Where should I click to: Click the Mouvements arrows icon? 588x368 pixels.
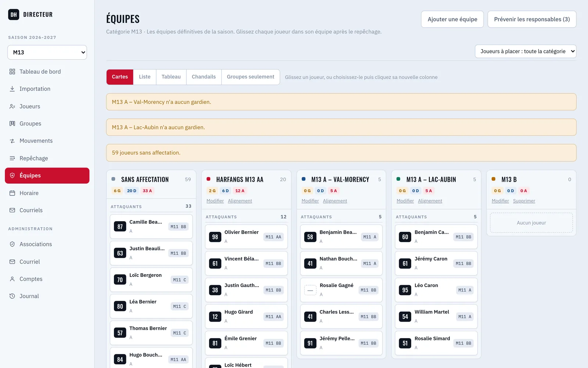pyautogui.click(x=12, y=141)
